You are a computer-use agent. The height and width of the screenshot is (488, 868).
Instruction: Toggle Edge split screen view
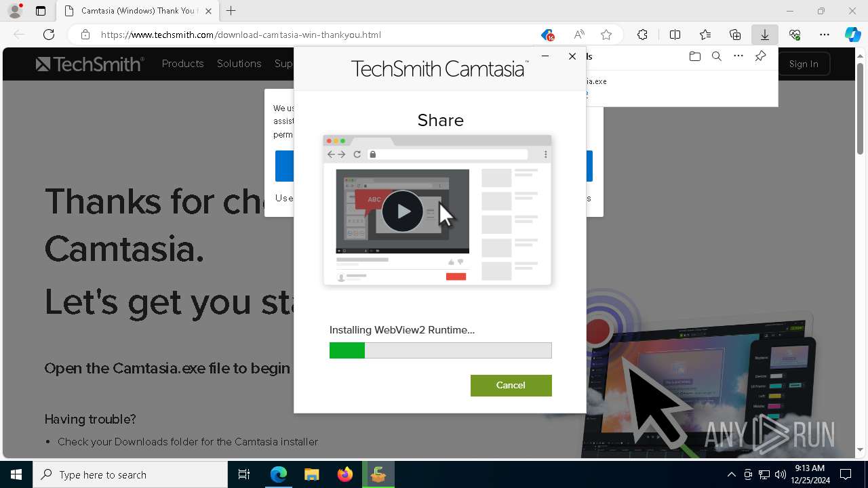pyautogui.click(x=675, y=35)
